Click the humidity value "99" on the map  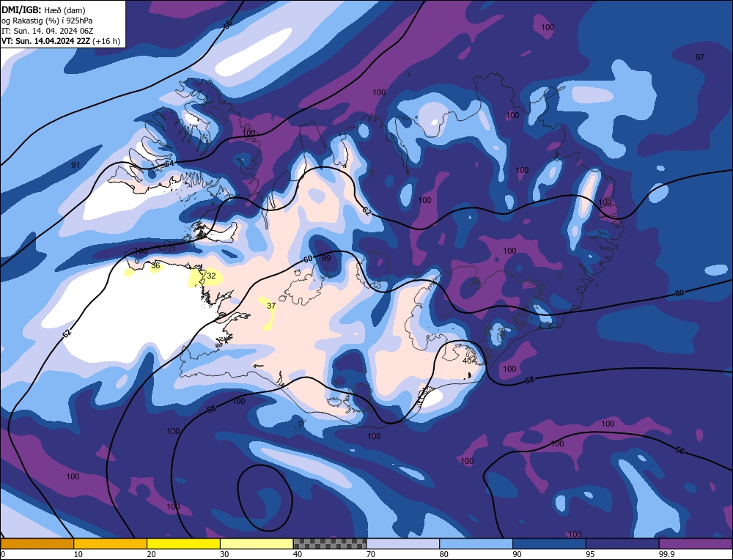326,258
